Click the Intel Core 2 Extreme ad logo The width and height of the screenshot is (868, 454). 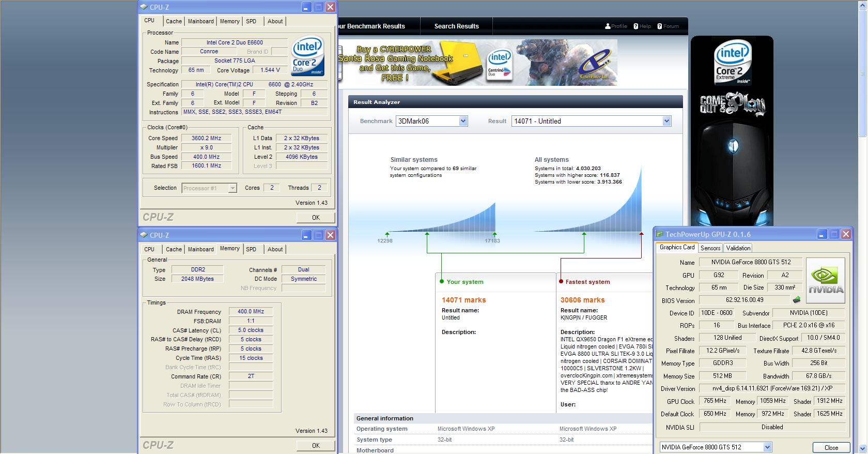(x=732, y=63)
